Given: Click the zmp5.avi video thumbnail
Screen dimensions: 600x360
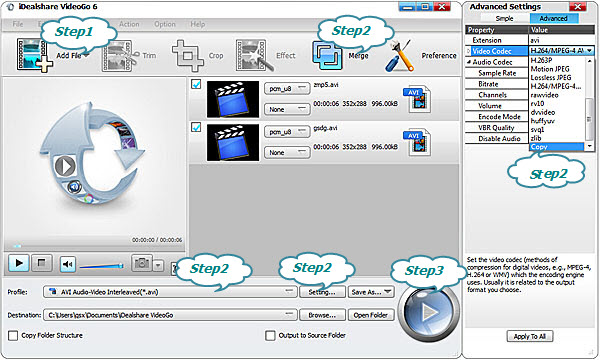Looking at the screenshot, I should click(233, 99).
